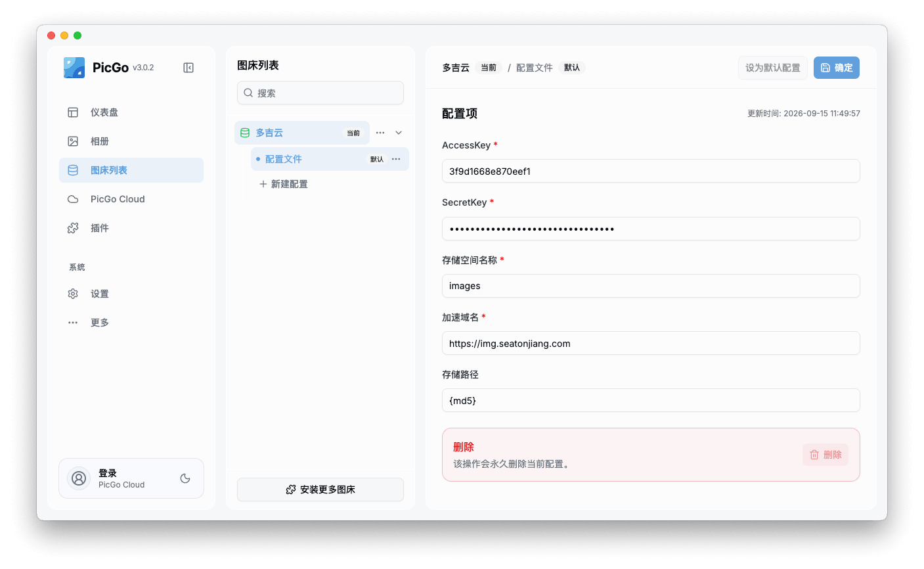The image size is (924, 569).
Task: Click the plus icon for 新建配置
Action: 263,184
